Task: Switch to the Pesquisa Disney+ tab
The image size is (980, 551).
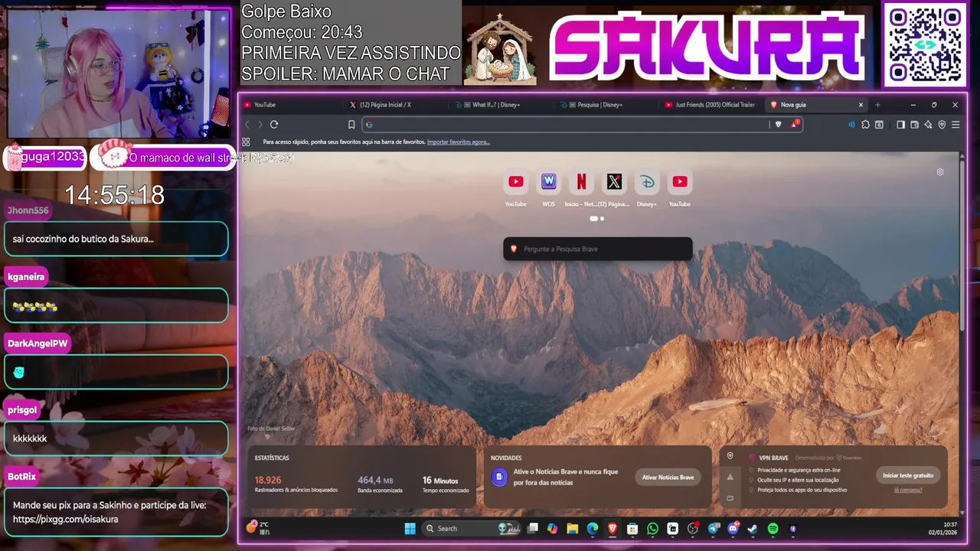Action: coord(606,105)
